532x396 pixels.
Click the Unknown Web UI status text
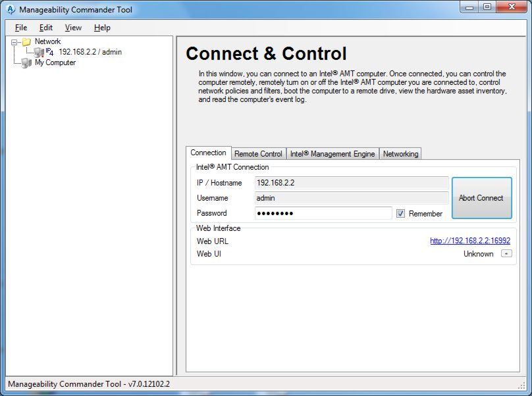tap(479, 254)
